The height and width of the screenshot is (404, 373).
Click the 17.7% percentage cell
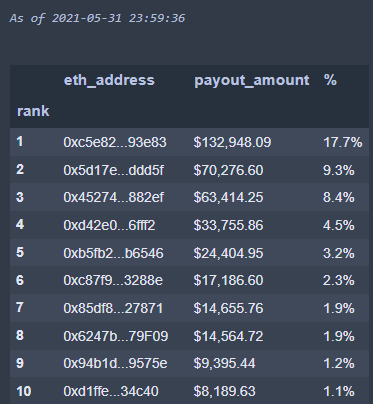343,142
